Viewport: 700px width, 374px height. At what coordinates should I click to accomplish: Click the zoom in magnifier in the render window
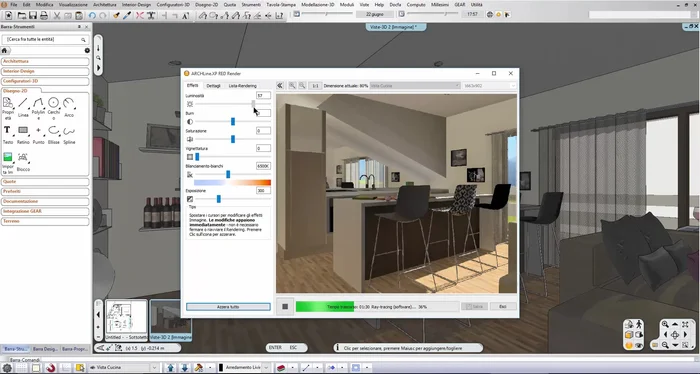pos(292,86)
